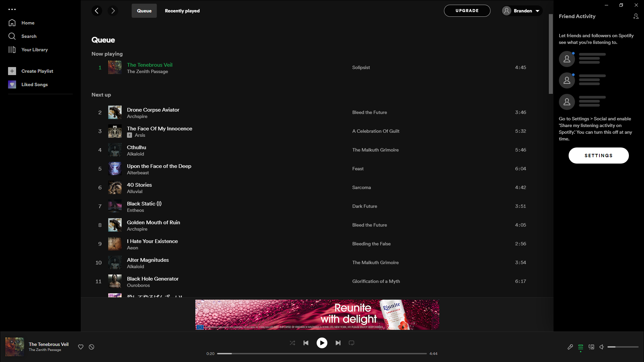Click the Alter Magnitudes cover art

[x=115, y=262]
